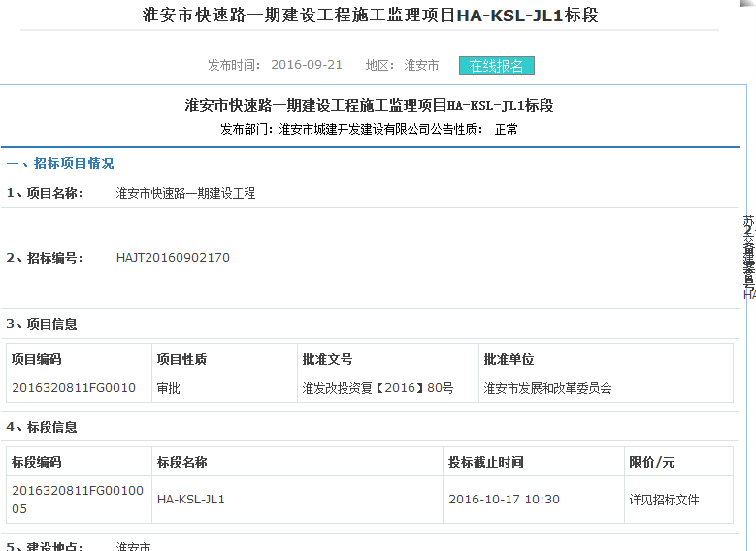
Task: Click the 投标截止时间 column header
Action: (486, 462)
